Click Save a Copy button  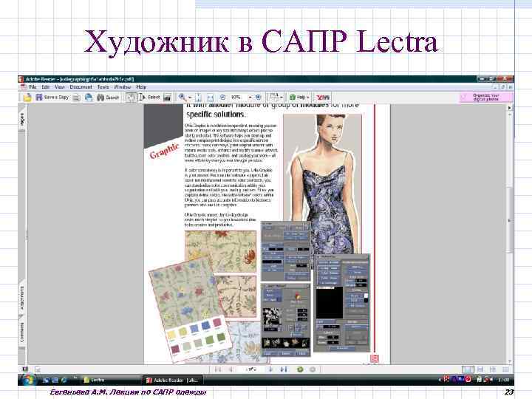click(x=52, y=98)
